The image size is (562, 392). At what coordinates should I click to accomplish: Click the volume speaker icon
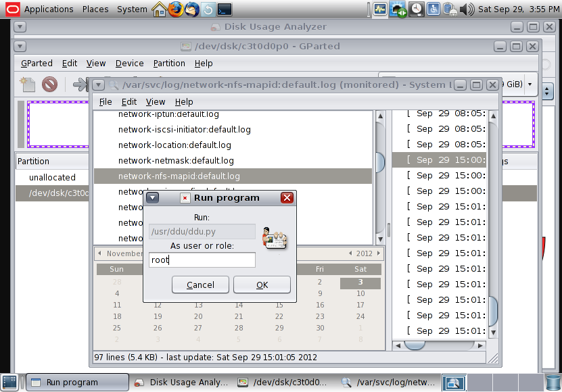tap(467, 9)
